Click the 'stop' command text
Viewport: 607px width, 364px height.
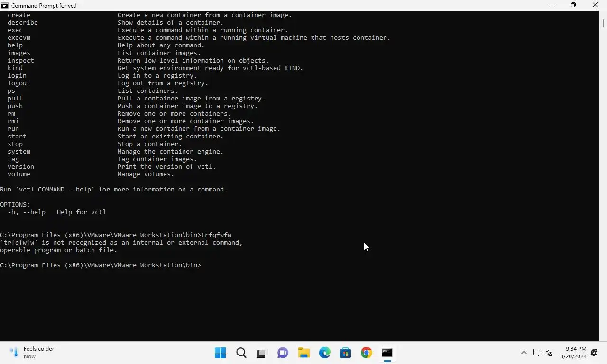(15, 144)
